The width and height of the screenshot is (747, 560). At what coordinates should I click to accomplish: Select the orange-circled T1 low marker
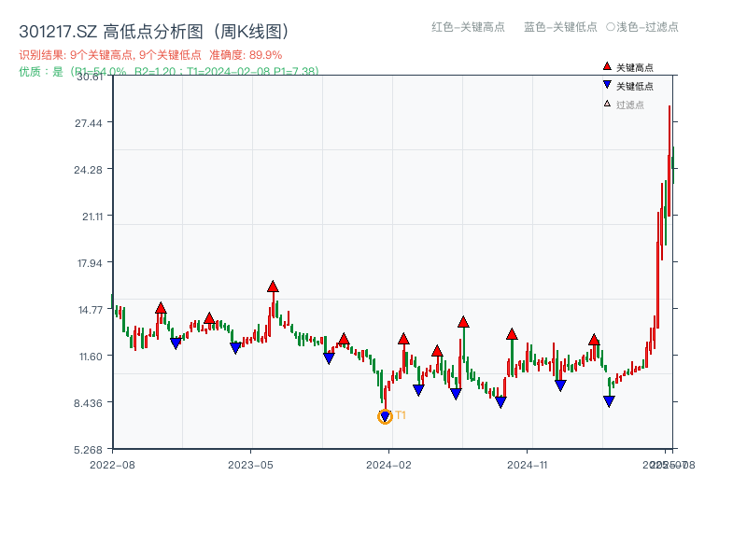(x=385, y=416)
